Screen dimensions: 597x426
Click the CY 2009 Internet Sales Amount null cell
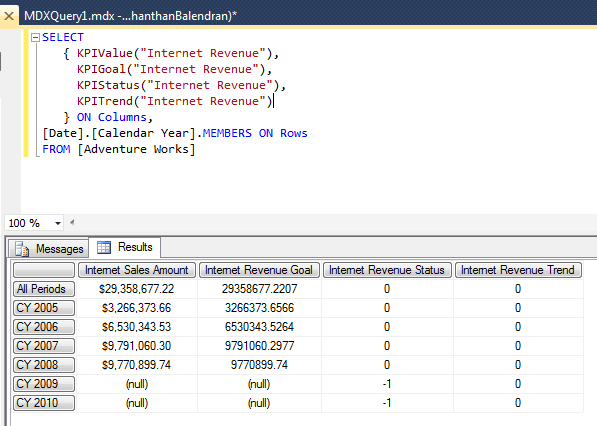click(137, 384)
